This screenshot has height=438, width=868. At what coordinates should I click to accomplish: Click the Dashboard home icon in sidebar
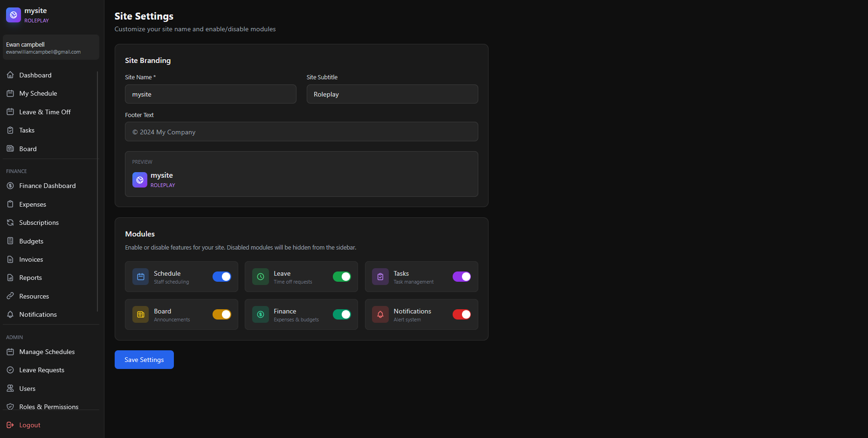pyautogui.click(x=10, y=75)
